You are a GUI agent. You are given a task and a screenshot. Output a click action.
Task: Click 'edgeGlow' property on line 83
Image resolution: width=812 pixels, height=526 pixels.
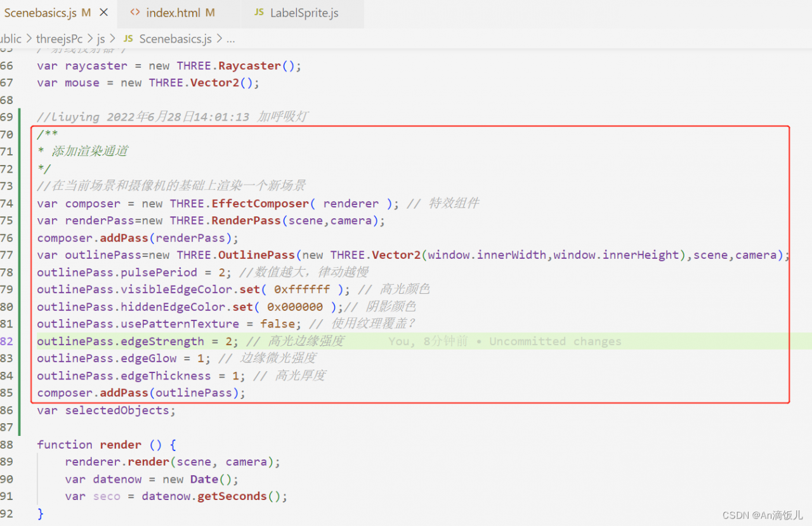(x=149, y=358)
